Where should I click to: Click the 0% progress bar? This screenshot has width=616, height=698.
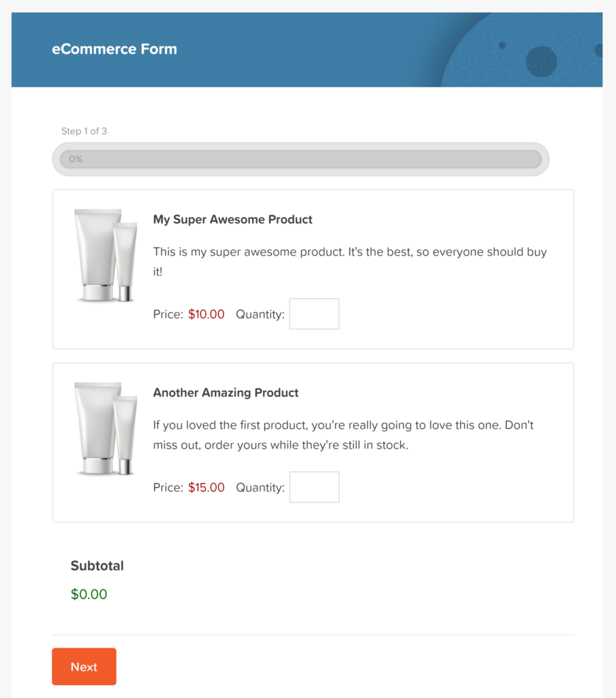pyautogui.click(x=300, y=159)
